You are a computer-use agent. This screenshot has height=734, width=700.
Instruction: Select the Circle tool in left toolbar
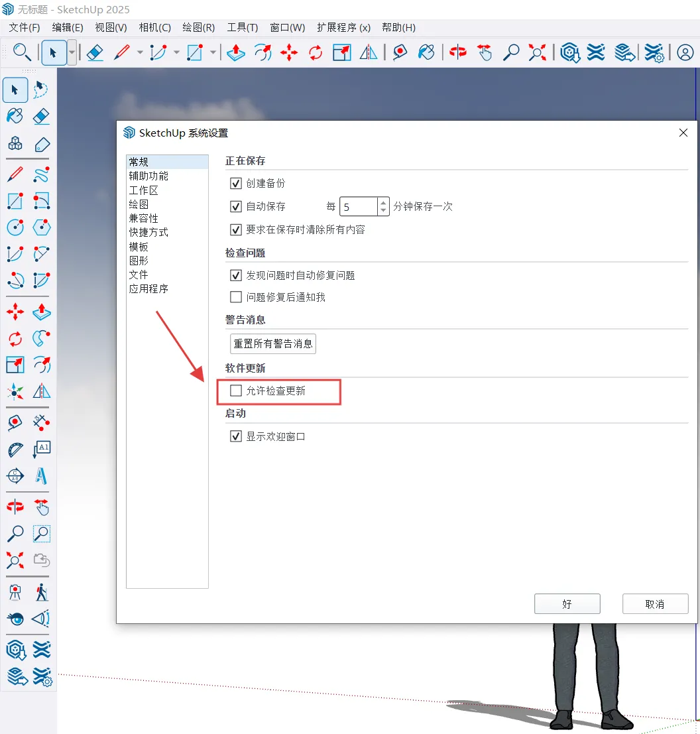coord(15,227)
